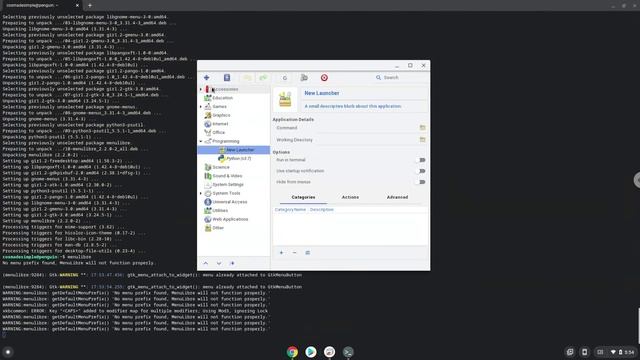Sort by Description column header

pos(322,209)
